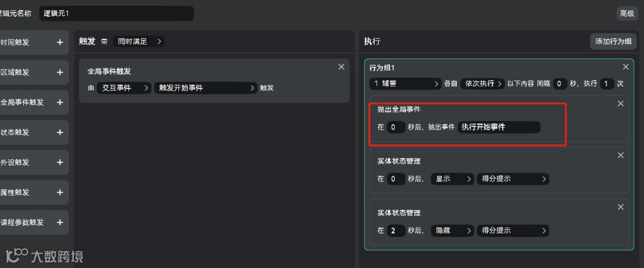Screen dimensions: 644x268
Task: Click the 添加行为组 button
Action: click(613, 41)
